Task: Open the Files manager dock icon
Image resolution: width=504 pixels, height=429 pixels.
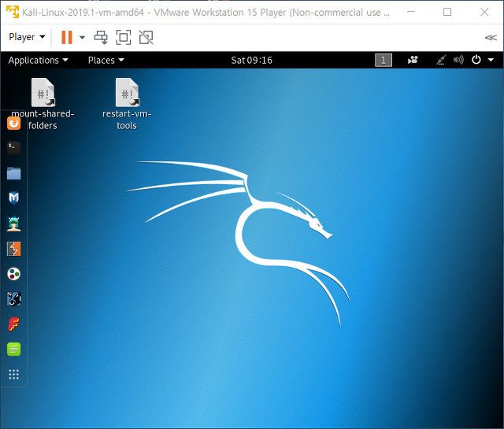Action: (14, 173)
